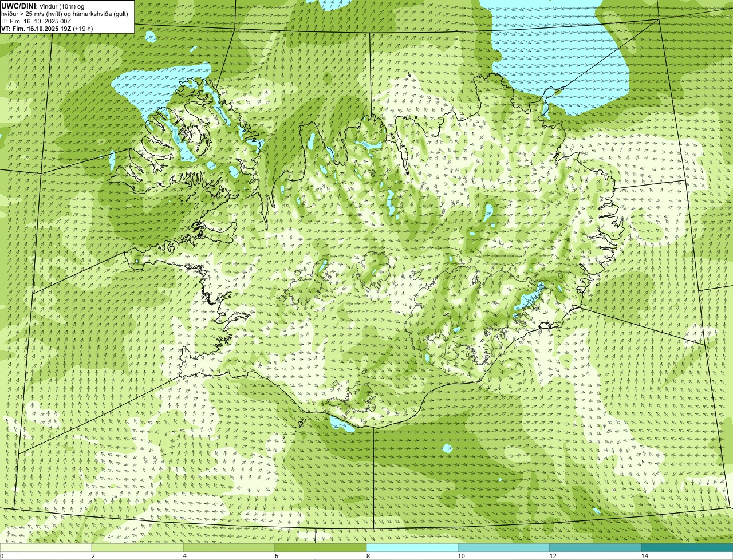Click the '4' label on the wind scale
Viewport: 733px width, 560px height.
[185, 556]
